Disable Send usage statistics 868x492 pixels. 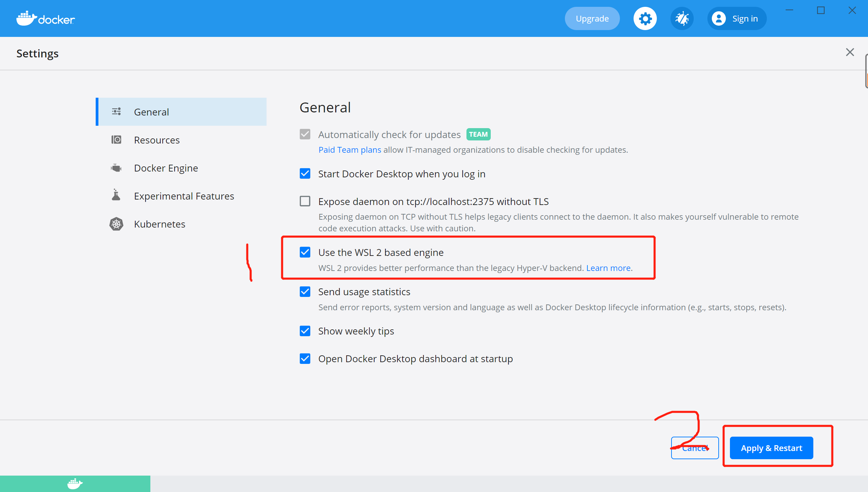(x=304, y=291)
